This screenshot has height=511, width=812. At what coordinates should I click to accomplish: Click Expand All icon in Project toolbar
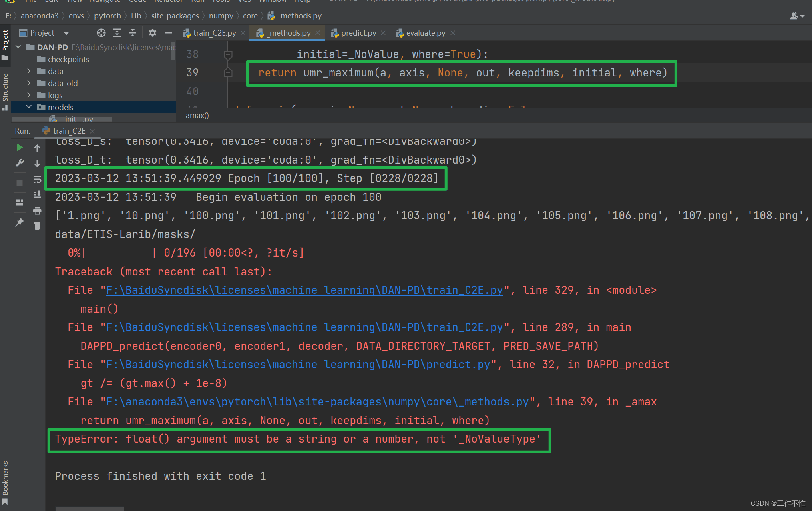pos(117,33)
